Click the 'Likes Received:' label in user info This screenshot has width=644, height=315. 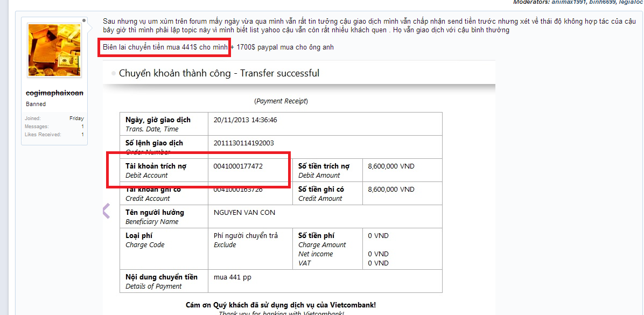pos(43,134)
